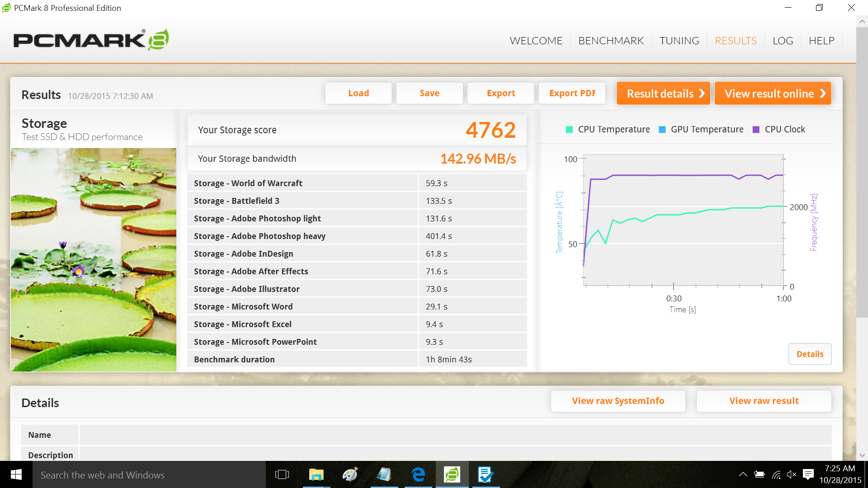Screen dimensions: 868x488
Task: Open File Explorer from the taskbar
Action: (x=316, y=474)
